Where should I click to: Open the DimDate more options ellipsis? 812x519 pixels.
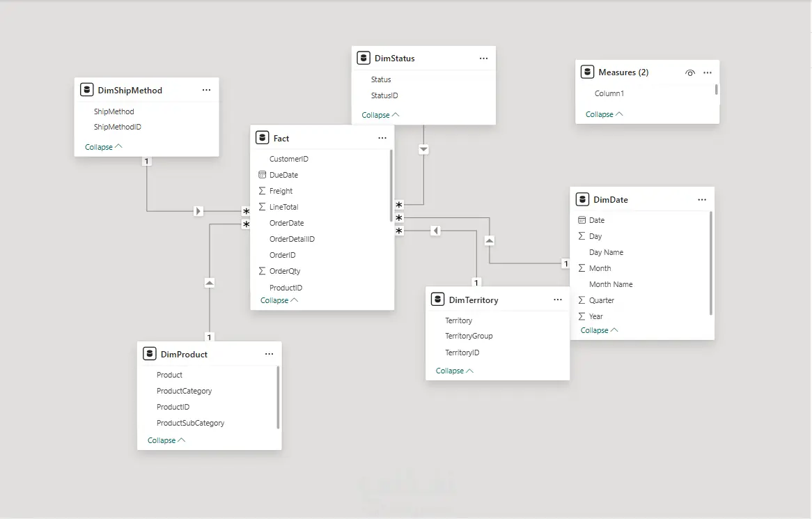pyautogui.click(x=702, y=199)
